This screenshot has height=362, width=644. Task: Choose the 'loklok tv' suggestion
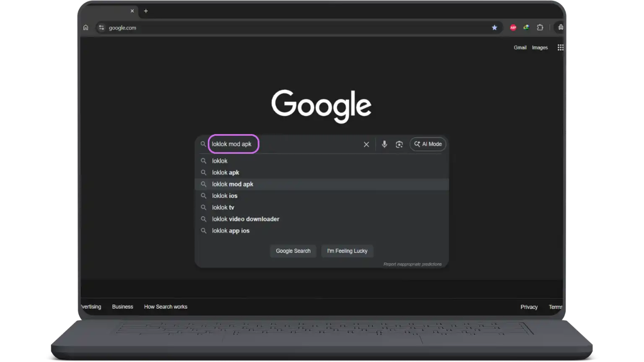pos(223,207)
